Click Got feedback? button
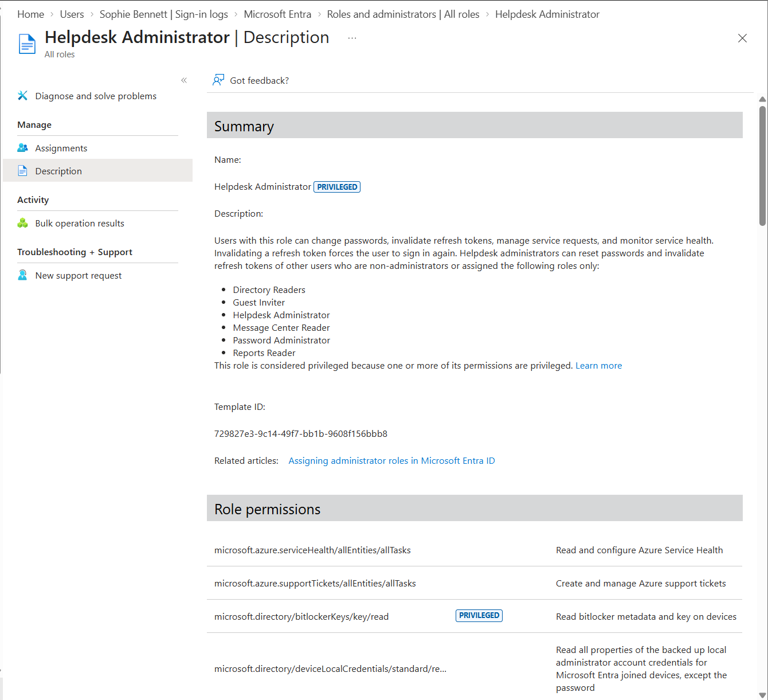 [x=250, y=80]
